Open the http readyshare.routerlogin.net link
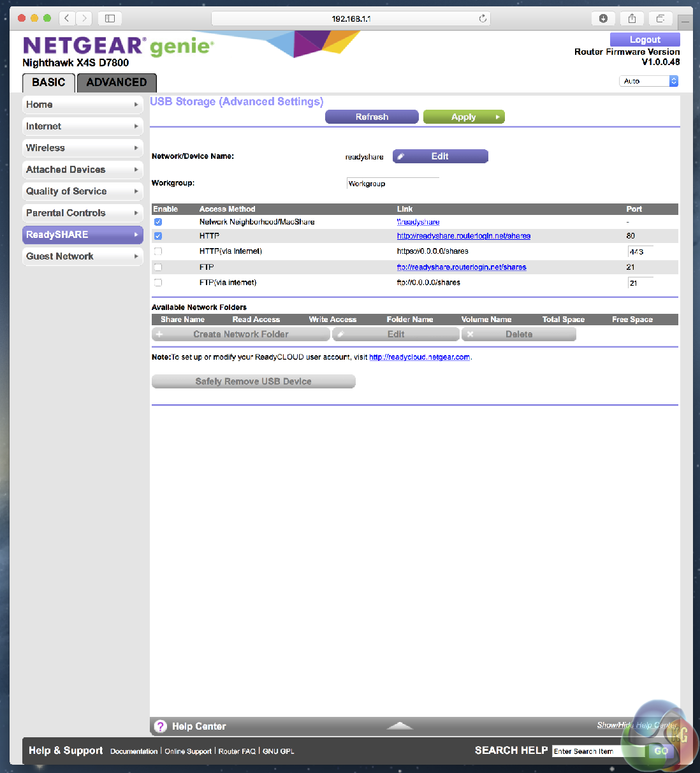The width and height of the screenshot is (700, 773). click(463, 236)
